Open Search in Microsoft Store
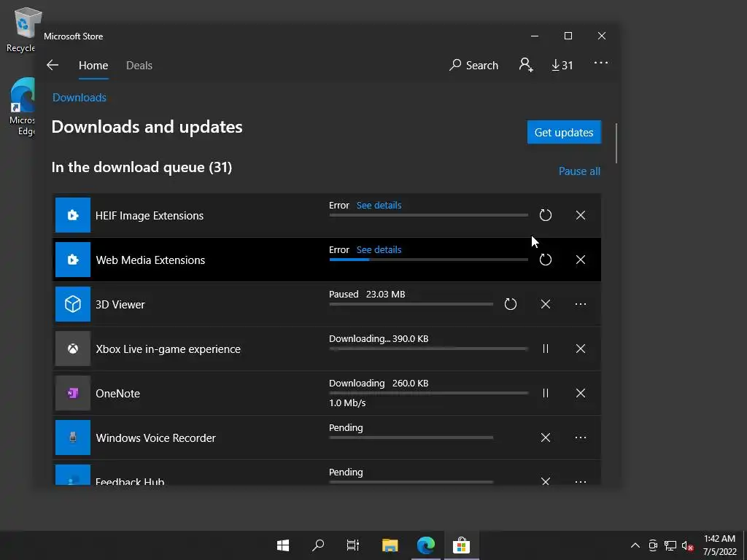This screenshot has height=560, width=747. (473, 65)
